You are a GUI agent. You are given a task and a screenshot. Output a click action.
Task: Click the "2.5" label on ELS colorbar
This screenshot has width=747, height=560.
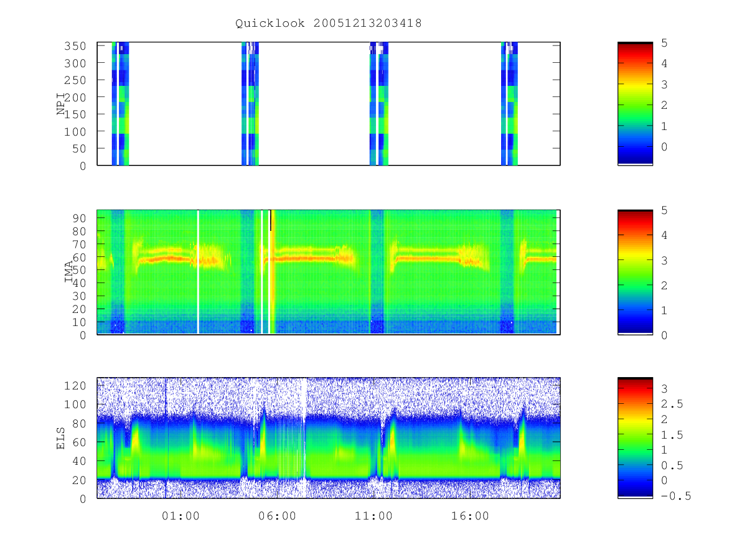672,404
